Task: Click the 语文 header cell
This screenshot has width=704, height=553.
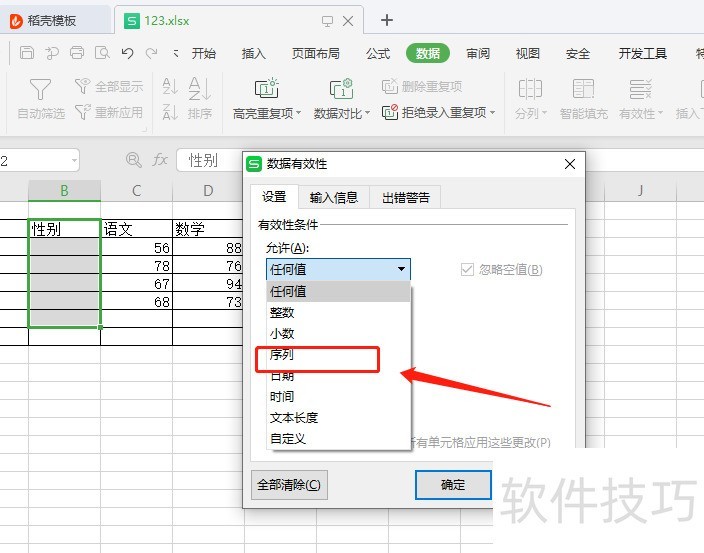Action: tap(136, 228)
